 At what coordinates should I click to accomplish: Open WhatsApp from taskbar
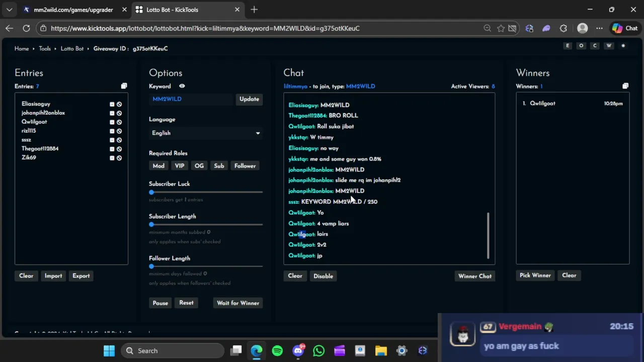(318, 351)
